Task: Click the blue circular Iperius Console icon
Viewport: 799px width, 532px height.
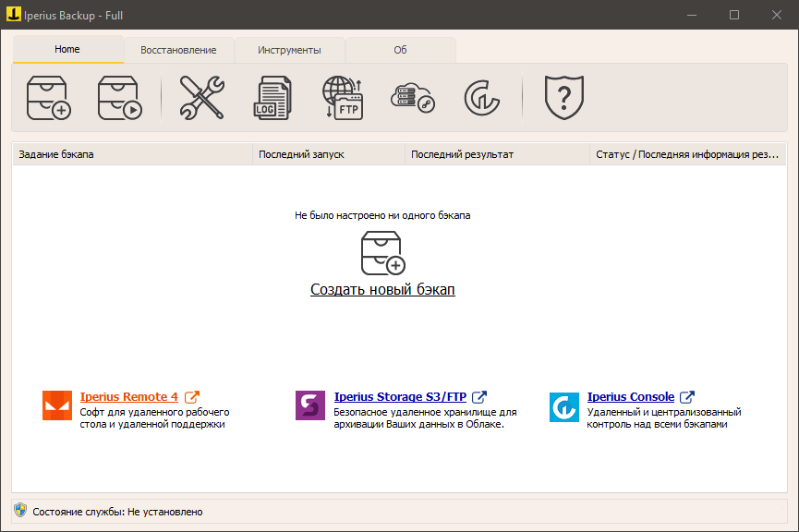Action: 563,406
